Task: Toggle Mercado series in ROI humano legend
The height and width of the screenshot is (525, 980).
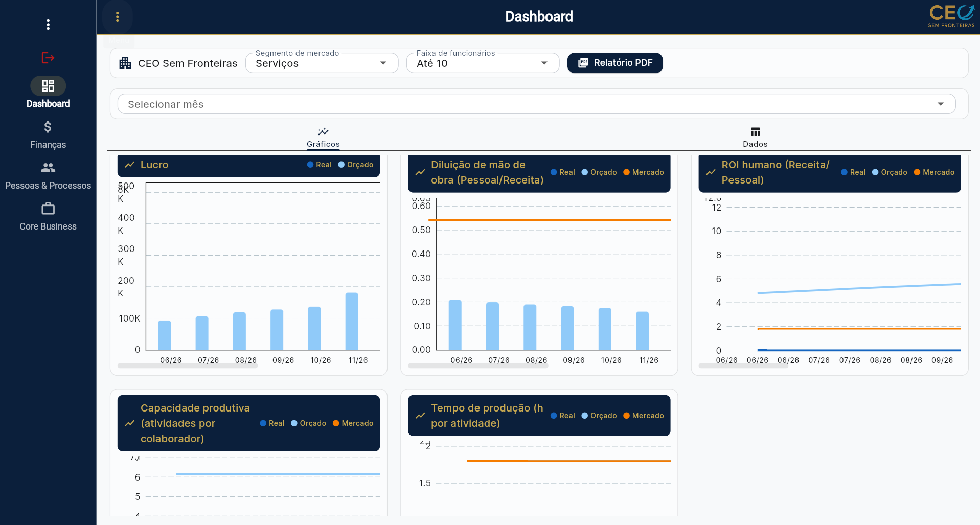Action: [934, 172]
